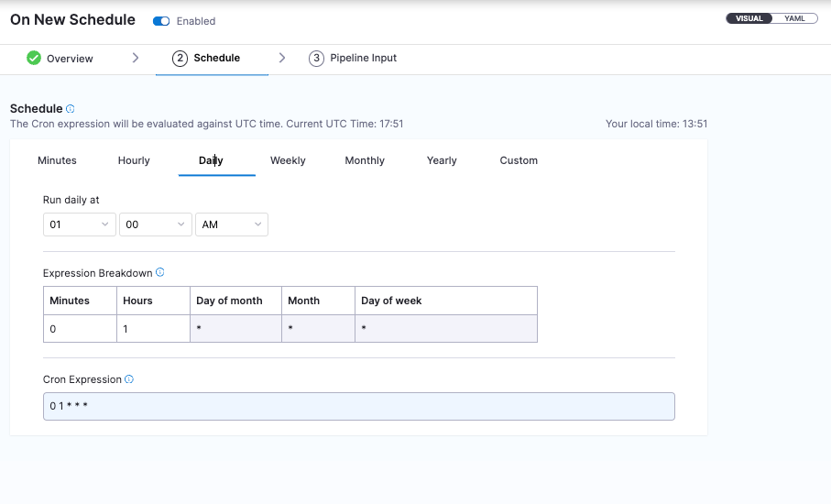831x504 pixels.
Task: Click the step 3 circle icon for Pipeline Input
Action: click(x=316, y=58)
